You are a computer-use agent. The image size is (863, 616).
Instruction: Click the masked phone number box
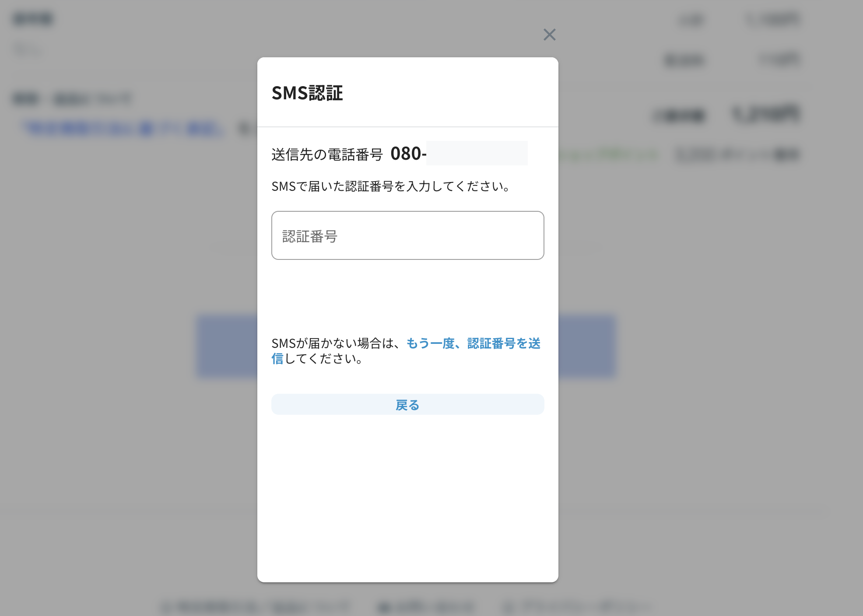(x=477, y=153)
